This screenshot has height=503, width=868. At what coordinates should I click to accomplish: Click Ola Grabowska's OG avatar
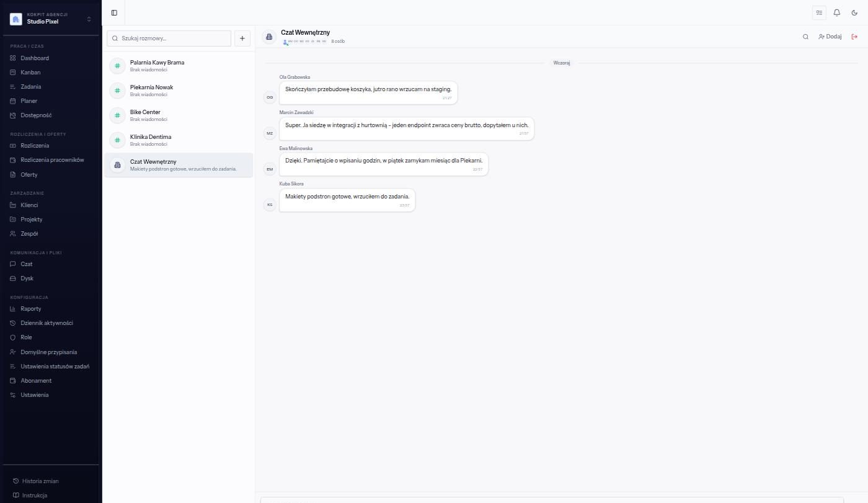270,97
